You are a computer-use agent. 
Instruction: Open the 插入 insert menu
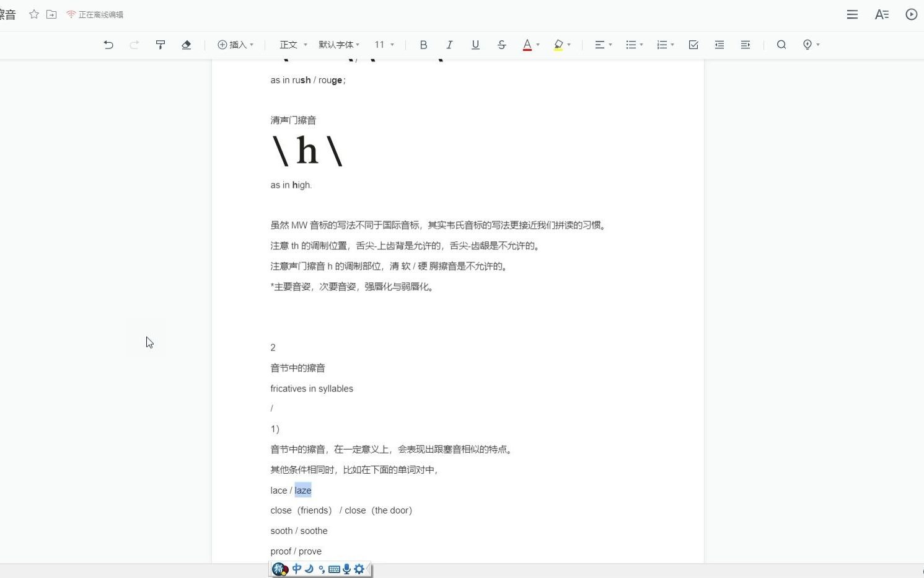235,45
